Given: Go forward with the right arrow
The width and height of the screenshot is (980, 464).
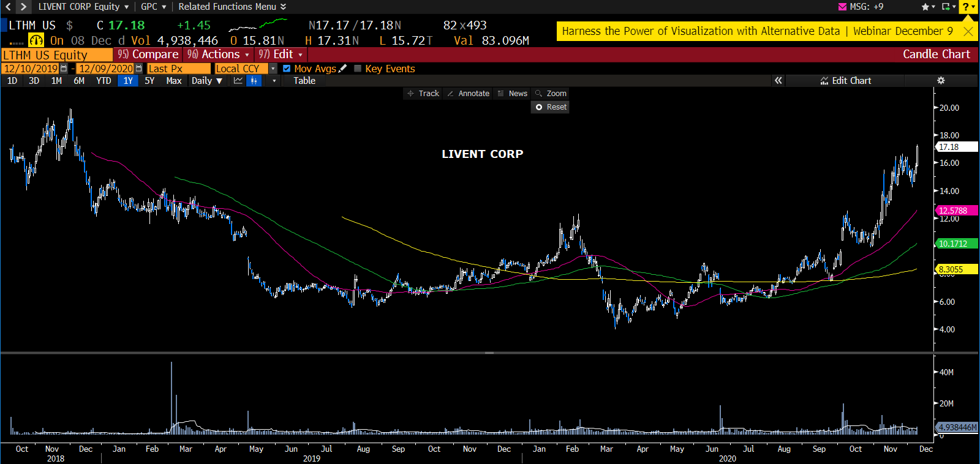Looking at the screenshot, I should point(23,7).
